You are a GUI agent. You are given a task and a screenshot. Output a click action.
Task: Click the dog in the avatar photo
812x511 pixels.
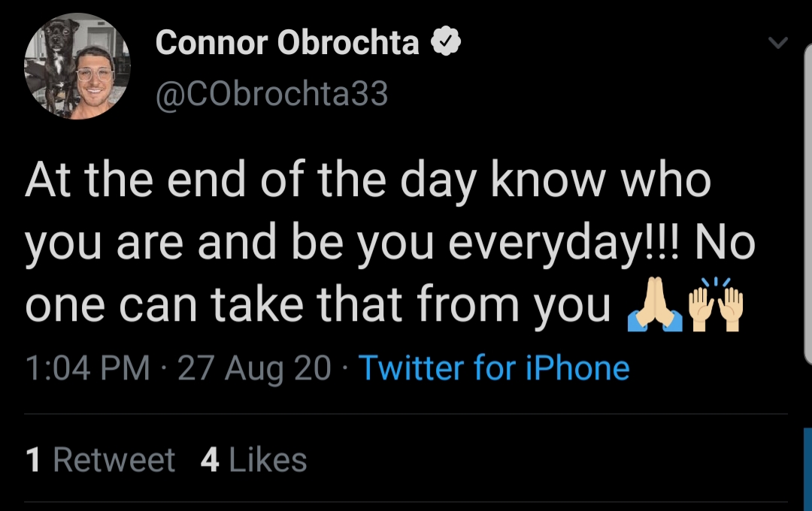tap(56, 65)
